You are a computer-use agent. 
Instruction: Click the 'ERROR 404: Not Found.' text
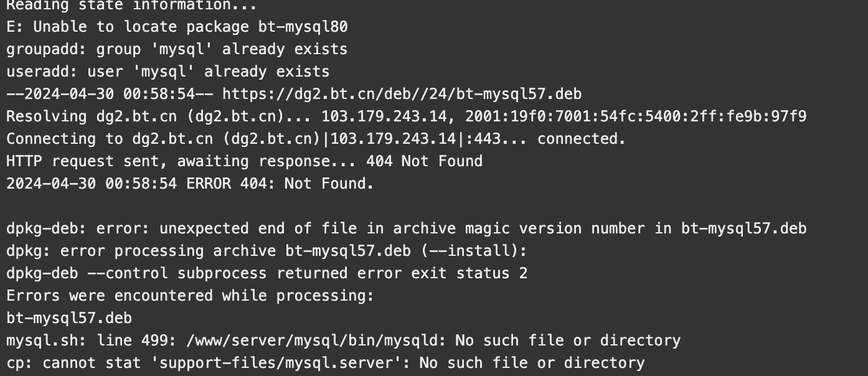click(x=280, y=184)
